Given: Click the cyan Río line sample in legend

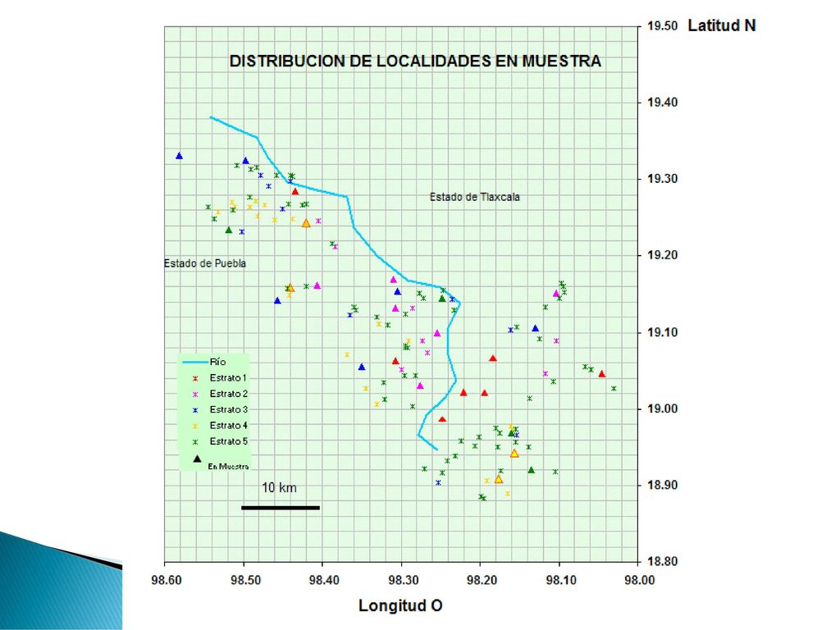Looking at the screenshot, I should [195, 363].
